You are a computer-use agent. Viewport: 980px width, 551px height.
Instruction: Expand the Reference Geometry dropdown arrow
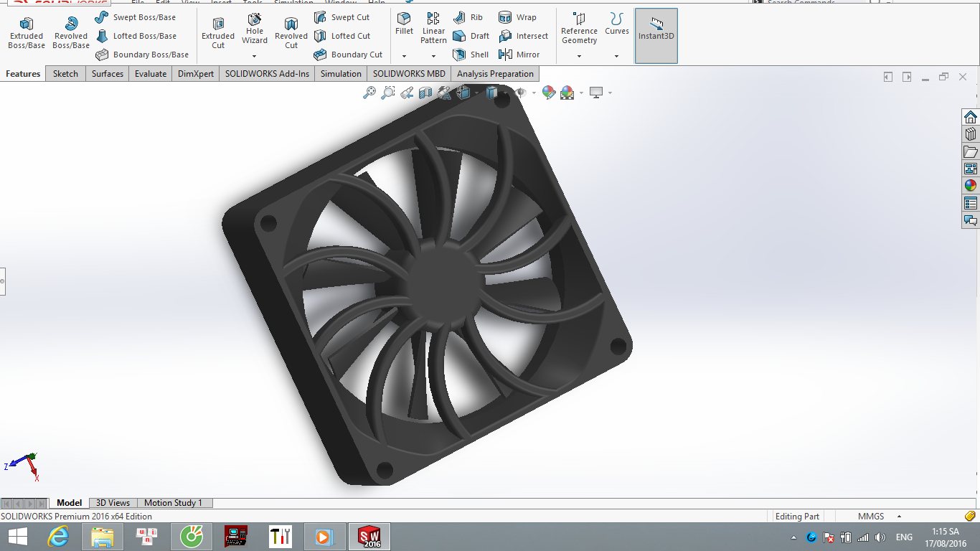tap(579, 56)
